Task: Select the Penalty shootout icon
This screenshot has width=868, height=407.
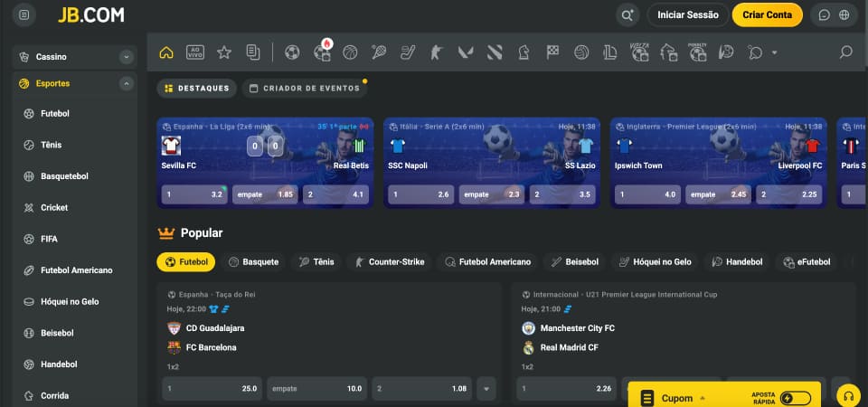Action: coord(697,52)
